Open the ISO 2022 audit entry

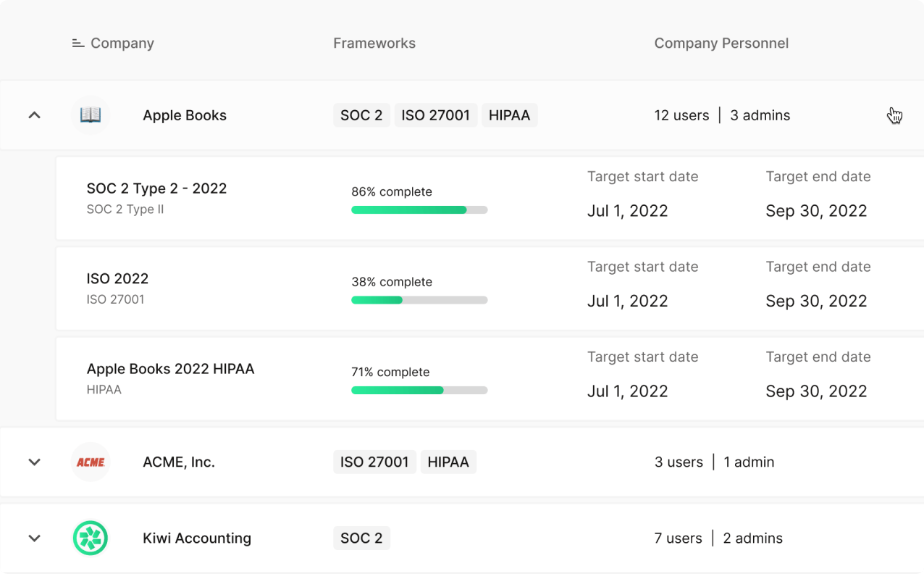pyautogui.click(x=117, y=279)
